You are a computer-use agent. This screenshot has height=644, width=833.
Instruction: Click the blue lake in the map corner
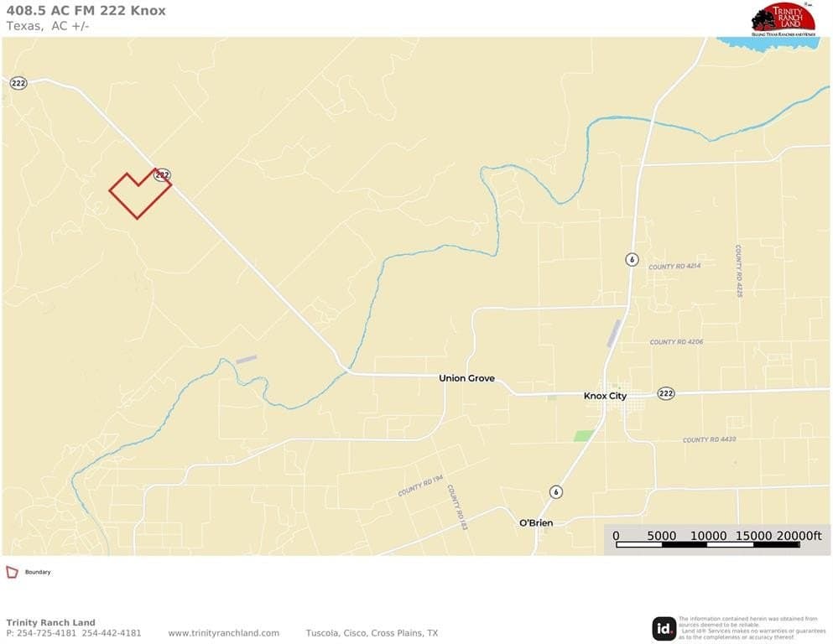[770, 44]
